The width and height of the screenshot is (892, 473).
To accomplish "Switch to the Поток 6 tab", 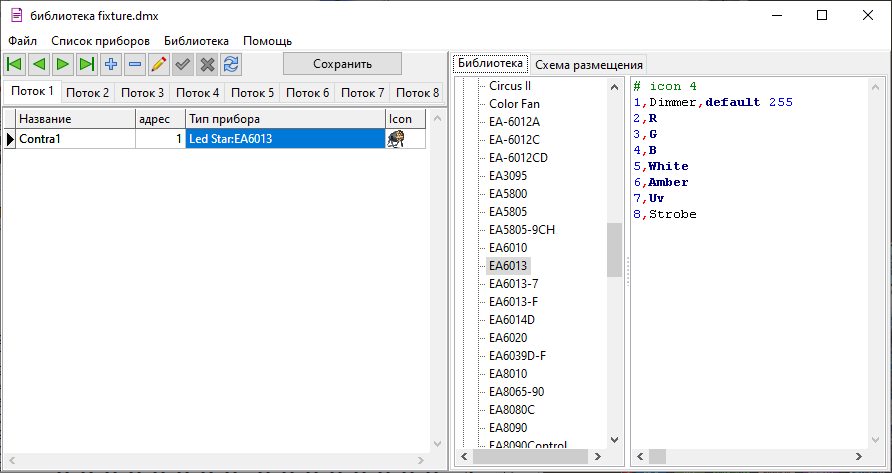I will 307,93.
